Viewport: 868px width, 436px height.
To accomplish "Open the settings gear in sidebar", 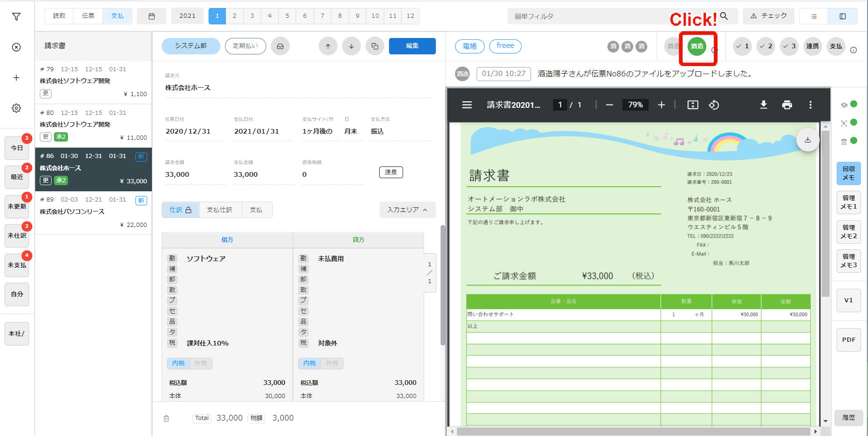I will [x=16, y=108].
